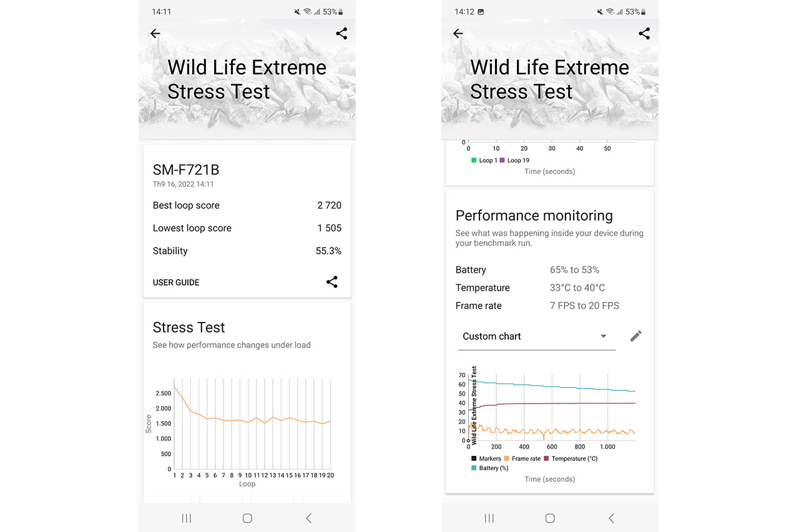The width and height of the screenshot is (799, 532).
Task: Tap home button on right phone
Action: 550,518
